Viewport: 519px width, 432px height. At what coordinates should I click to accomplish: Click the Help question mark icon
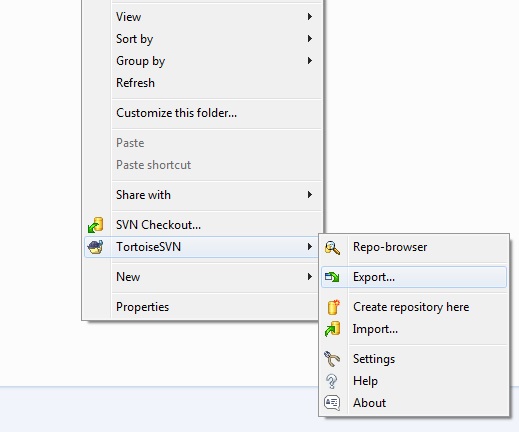pyautogui.click(x=331, y=381)
